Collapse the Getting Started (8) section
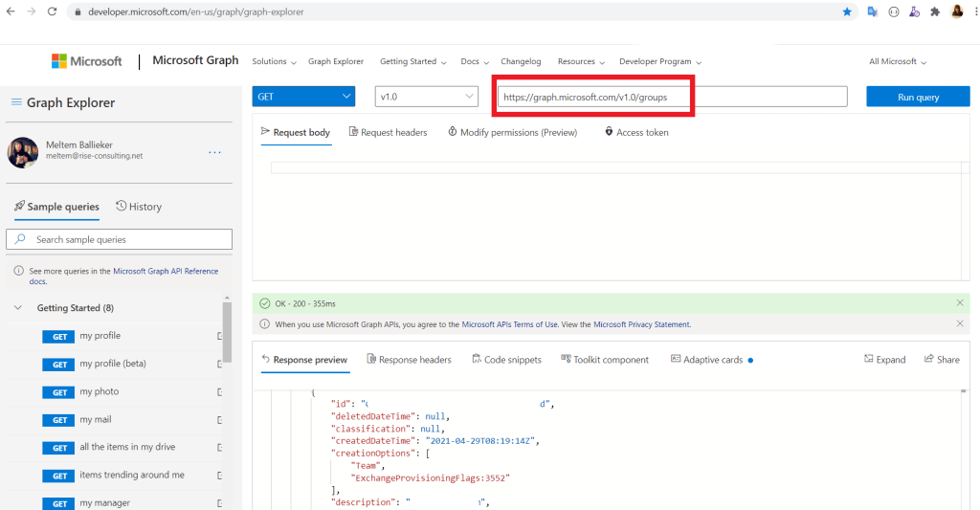 point(18,308)
